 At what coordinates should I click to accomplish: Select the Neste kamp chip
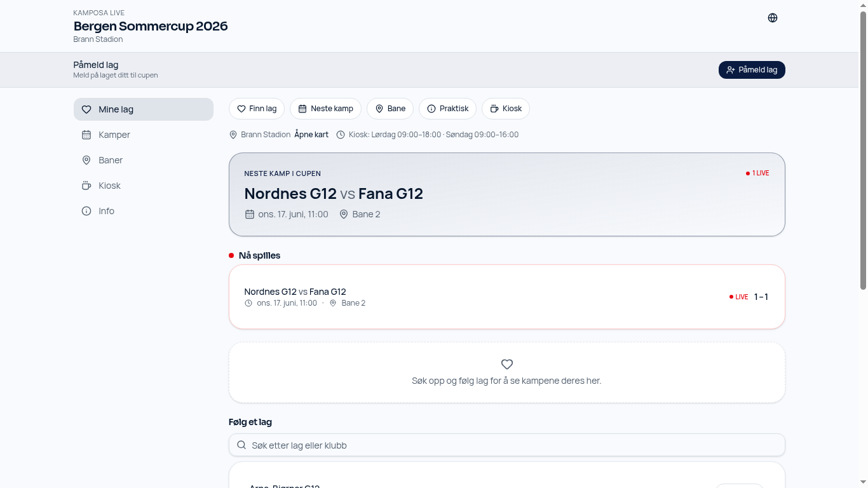325,109
